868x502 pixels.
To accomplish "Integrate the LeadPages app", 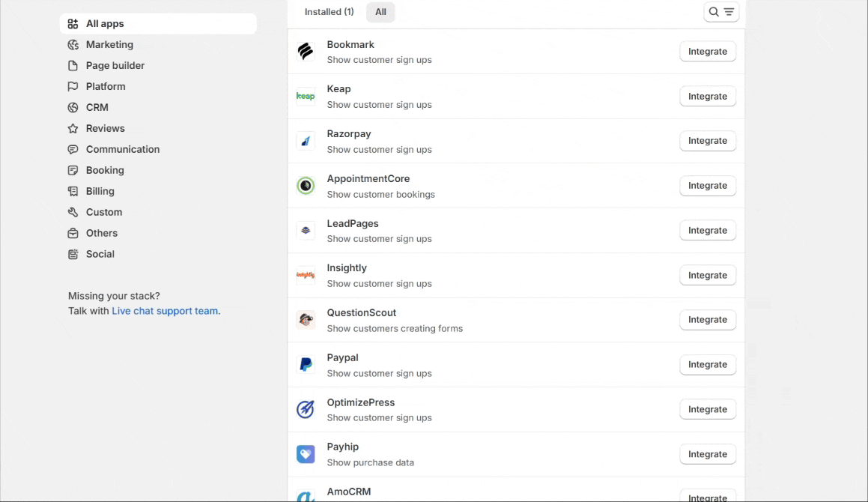I will coord(708,231).
